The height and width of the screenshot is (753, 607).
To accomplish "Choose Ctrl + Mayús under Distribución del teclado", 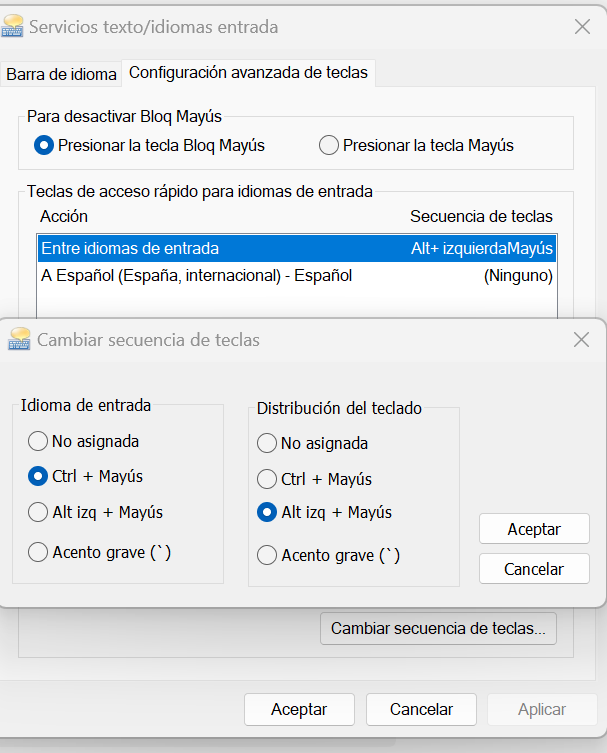I will pos(267,479).
